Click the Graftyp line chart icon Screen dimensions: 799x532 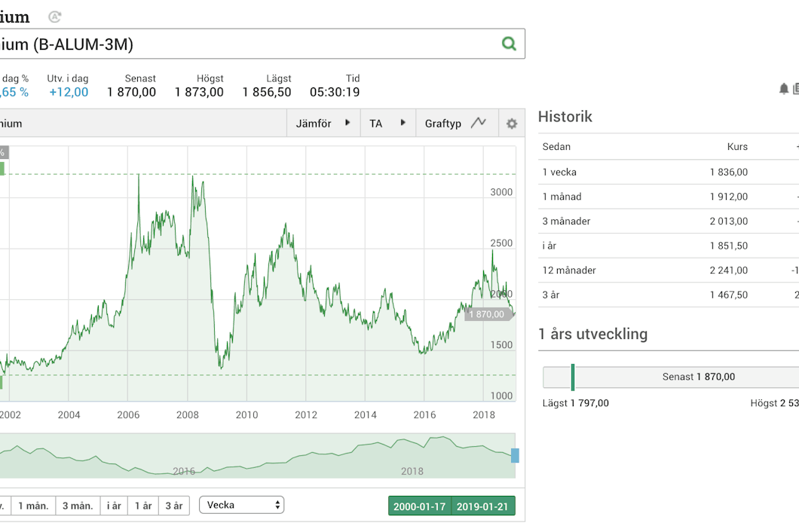478,123
